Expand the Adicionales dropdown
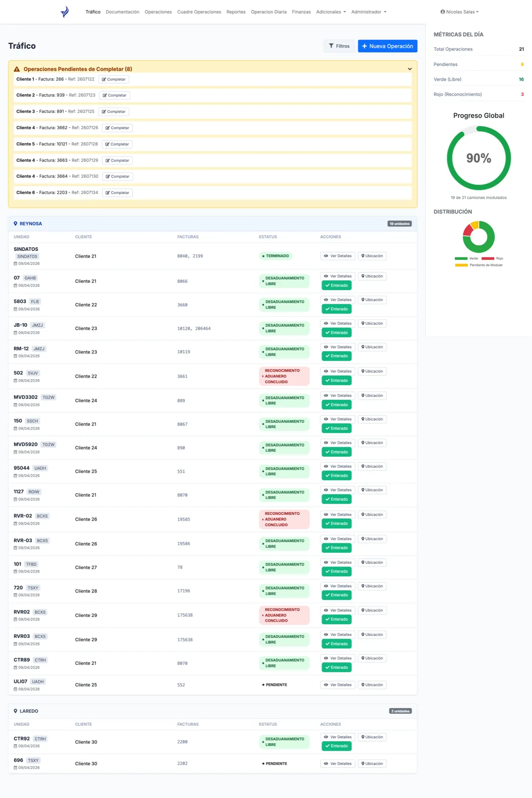The image size is (532, 798). pos(331,12)
